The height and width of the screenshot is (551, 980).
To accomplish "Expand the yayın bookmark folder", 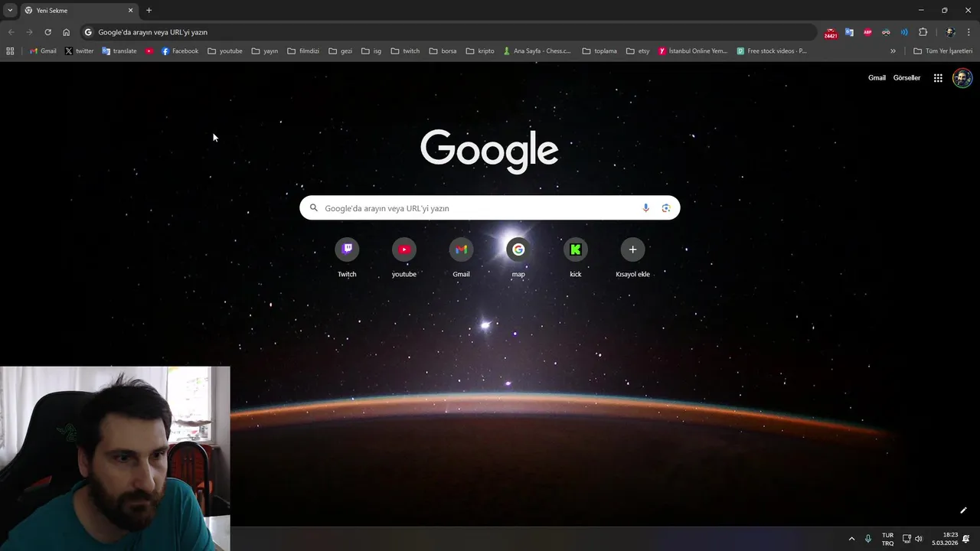I will pyautogui.click(x=265, y=51).
